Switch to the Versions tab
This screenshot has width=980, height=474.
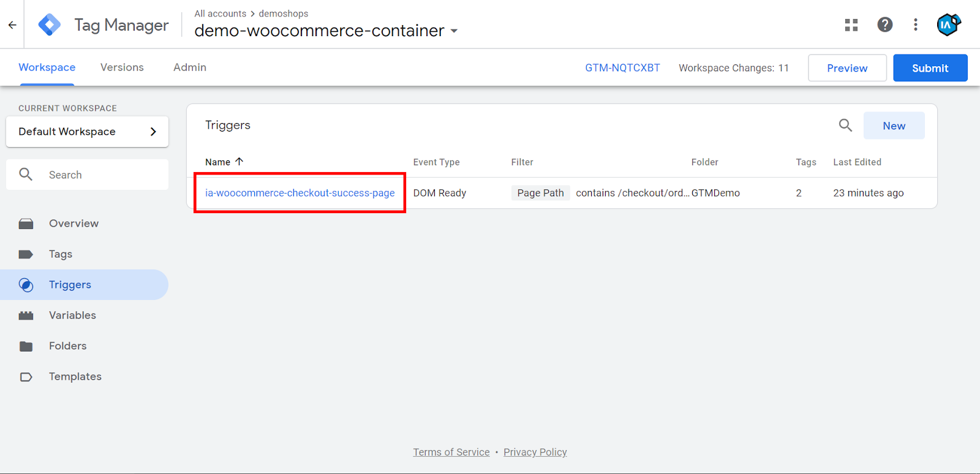coord(122,67)
